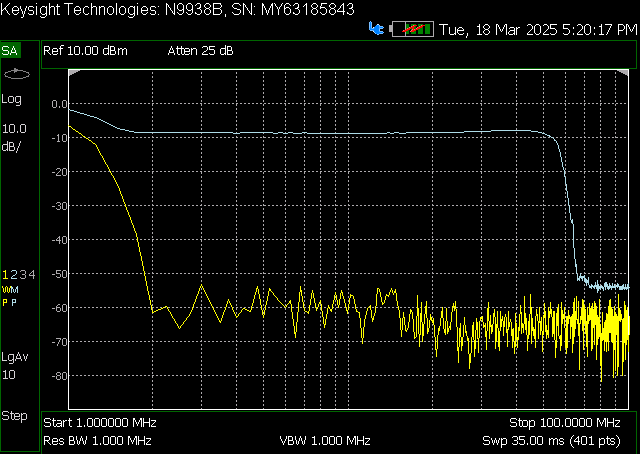
Task: Click the Swp 35.00 ms sweep setting
Action: tap(551, 441)
